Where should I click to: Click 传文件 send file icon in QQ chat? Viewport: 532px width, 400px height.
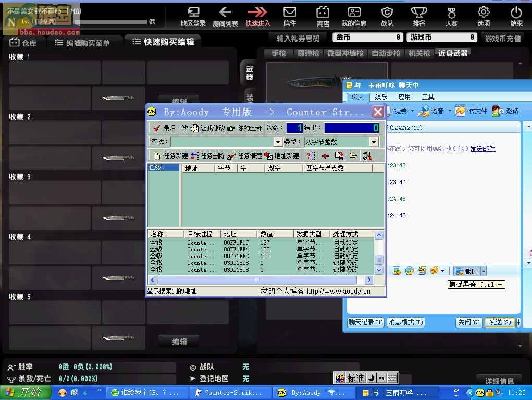point(461,111)
